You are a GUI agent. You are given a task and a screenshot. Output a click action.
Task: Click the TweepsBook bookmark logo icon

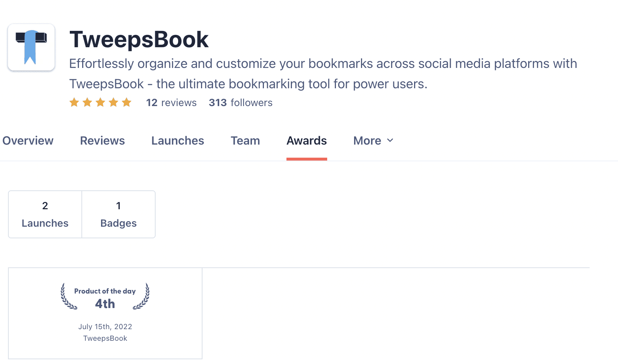[31, 47]
